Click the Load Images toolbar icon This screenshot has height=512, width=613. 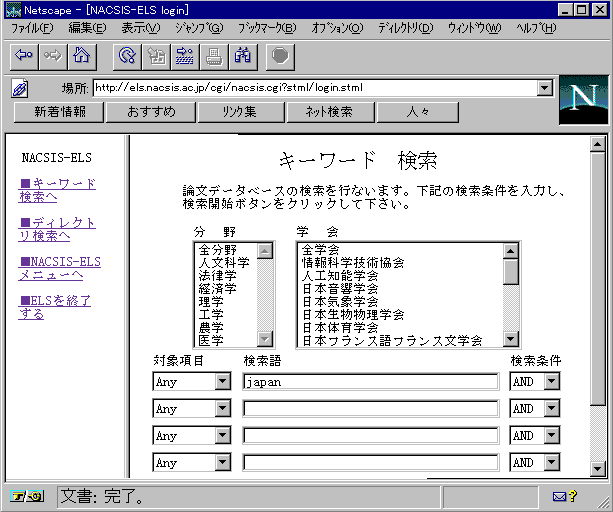tap(156, 57)
